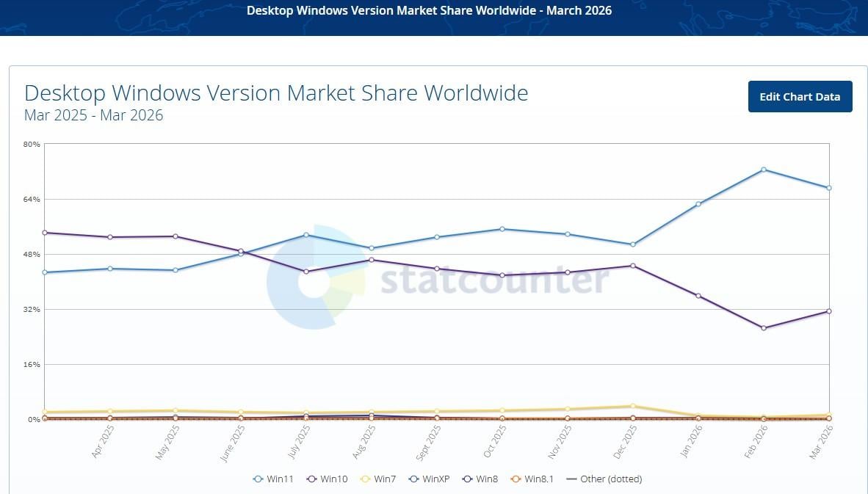Click Win10 data point for Dec 2025

tap(633, 266)
